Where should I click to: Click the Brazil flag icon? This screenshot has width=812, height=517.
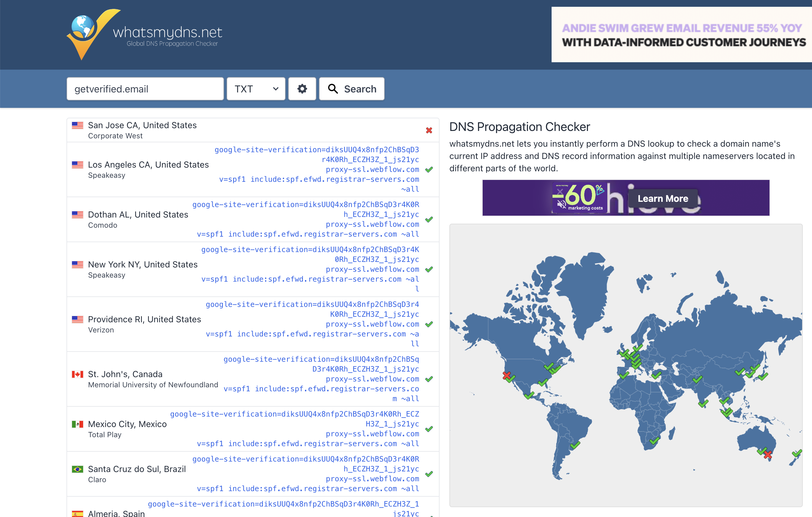click(x=77, y=469)
